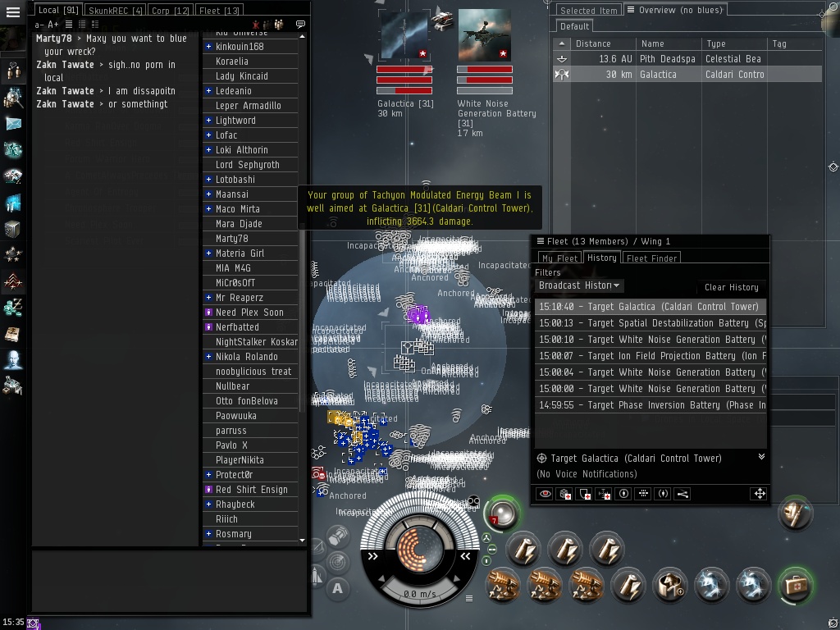Click Clear History button

[731, 287]
